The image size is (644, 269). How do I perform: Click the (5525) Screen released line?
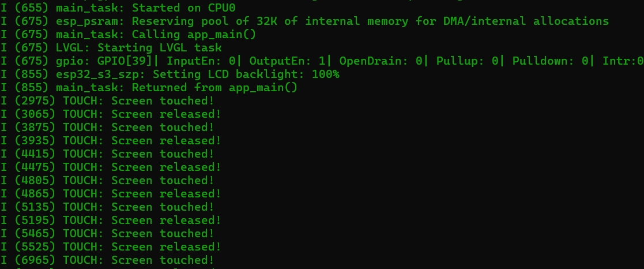pyautogui.click(x=111, y=247)
